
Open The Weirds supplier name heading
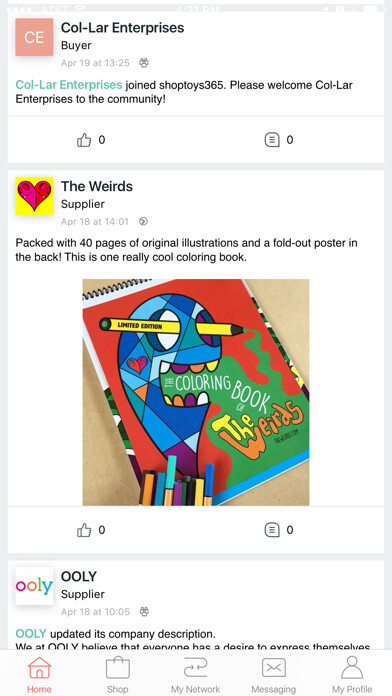click(x=97, y=186)
